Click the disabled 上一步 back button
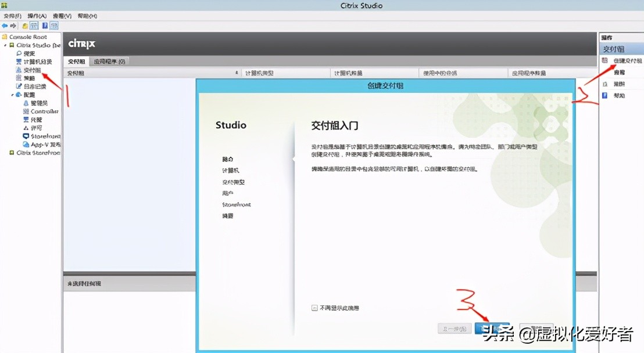 click(x=455, y=329)
